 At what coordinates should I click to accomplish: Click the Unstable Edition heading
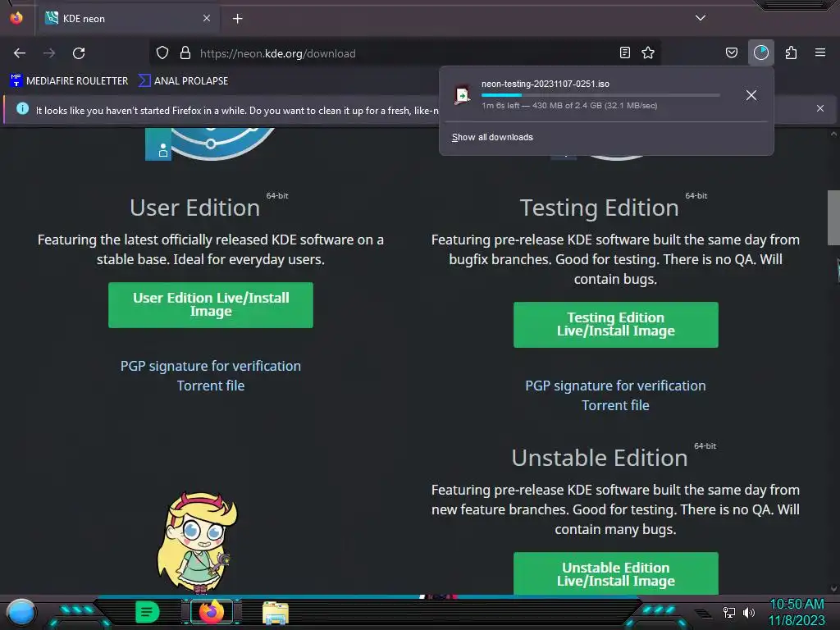click(x=600, y=458)
